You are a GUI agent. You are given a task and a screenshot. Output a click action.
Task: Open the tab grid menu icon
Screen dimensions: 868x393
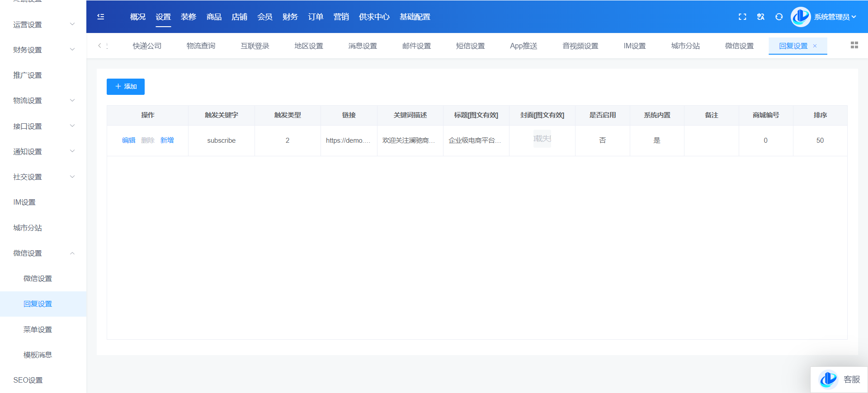854,45
